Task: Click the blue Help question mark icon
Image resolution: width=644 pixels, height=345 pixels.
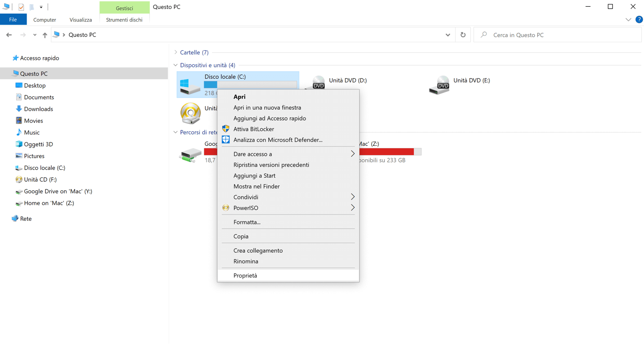Action: click(x=639, y=20)
